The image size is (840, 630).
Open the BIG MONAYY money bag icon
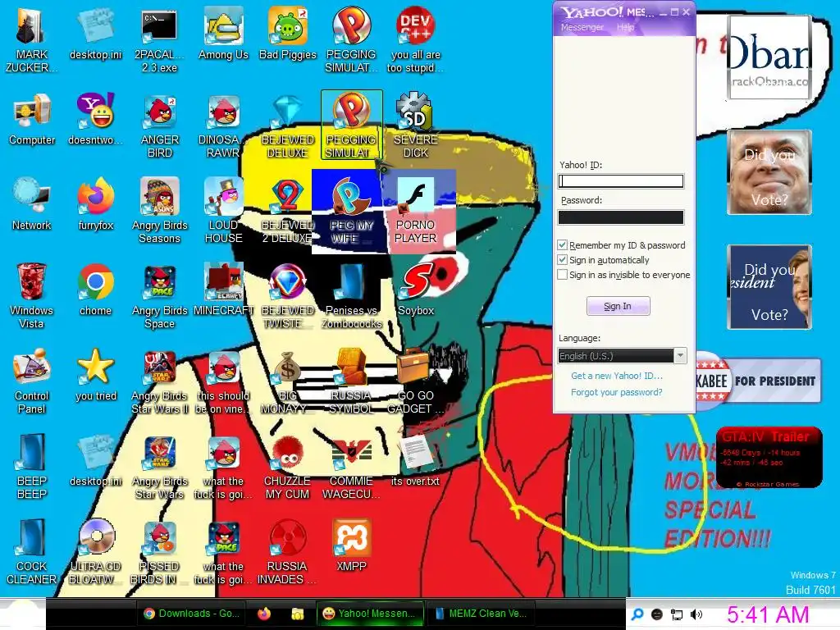[288, 382]
